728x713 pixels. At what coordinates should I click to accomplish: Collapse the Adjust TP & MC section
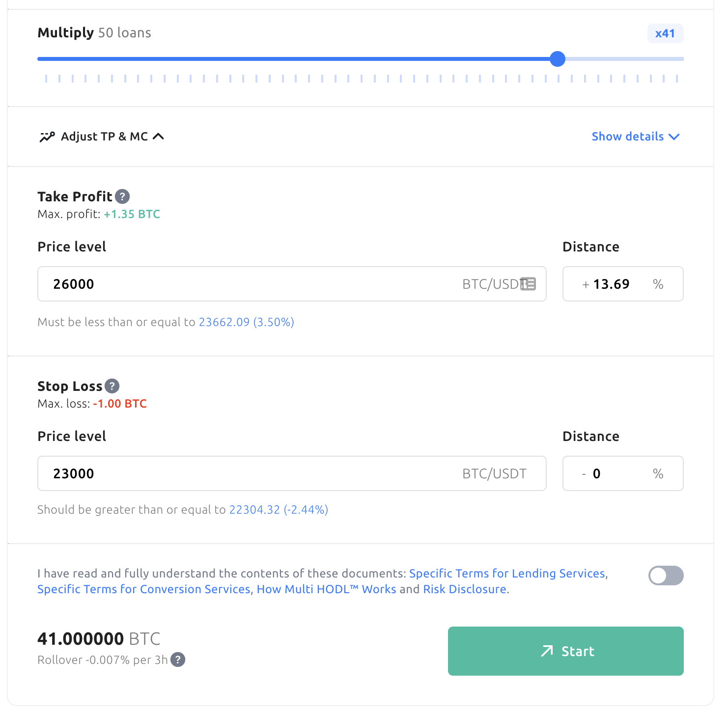point(102,137)
